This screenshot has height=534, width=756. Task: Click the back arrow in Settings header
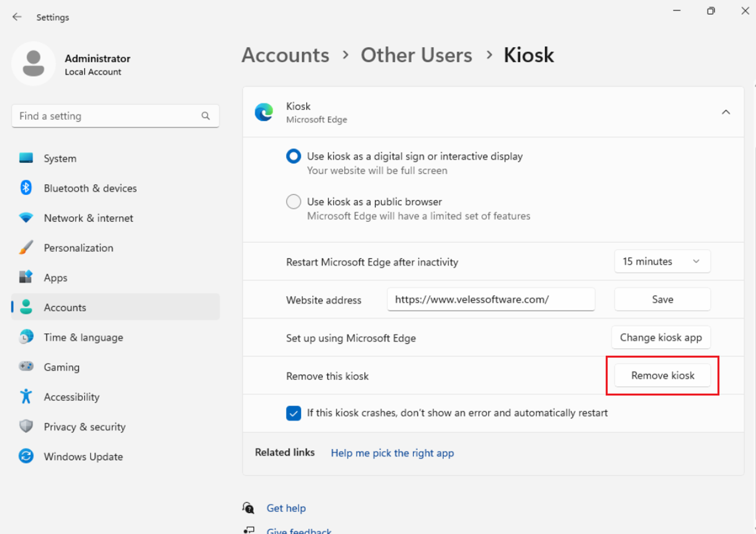(17, 17)
